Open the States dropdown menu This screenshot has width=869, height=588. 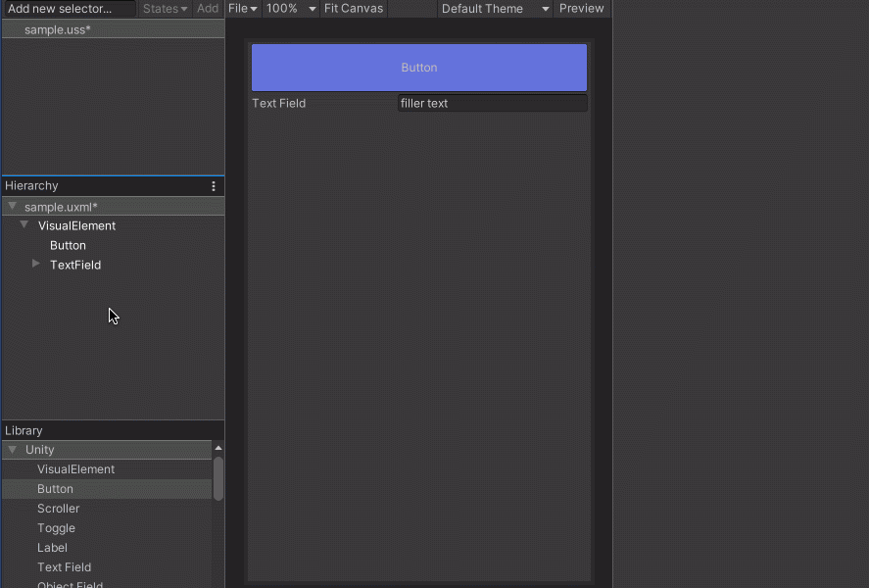165,9
